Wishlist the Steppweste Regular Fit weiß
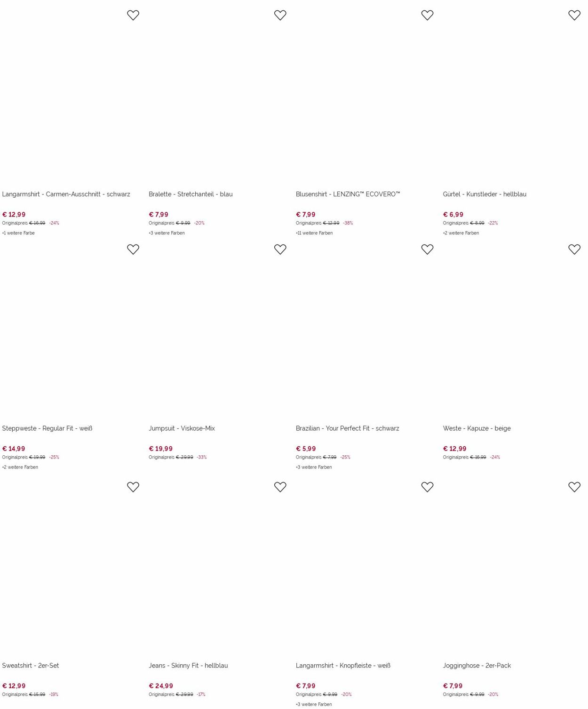Viewport: 588px width, 709px height. [133, 249]
